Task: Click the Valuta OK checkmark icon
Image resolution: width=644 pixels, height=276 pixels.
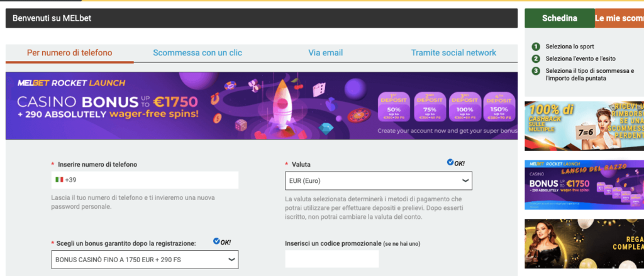Action: tap(450, 163)
